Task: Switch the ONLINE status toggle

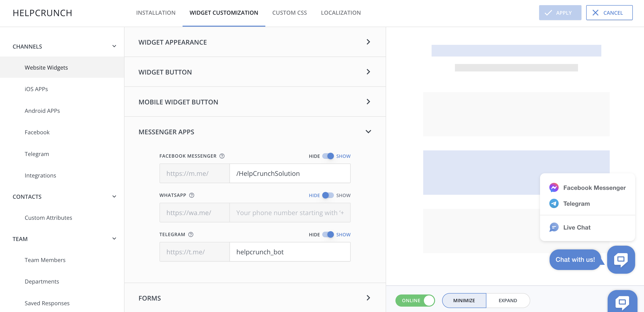Action: point(415,301)
